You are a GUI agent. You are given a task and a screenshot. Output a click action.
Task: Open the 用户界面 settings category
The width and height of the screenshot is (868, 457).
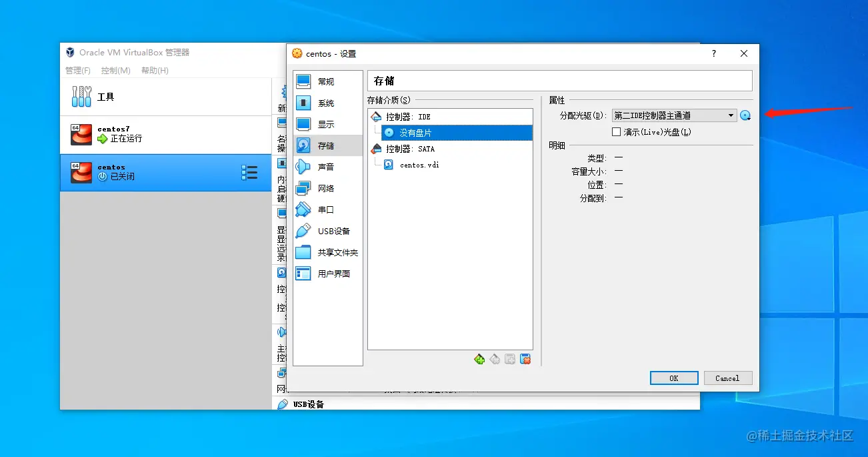tap(327, 274)
